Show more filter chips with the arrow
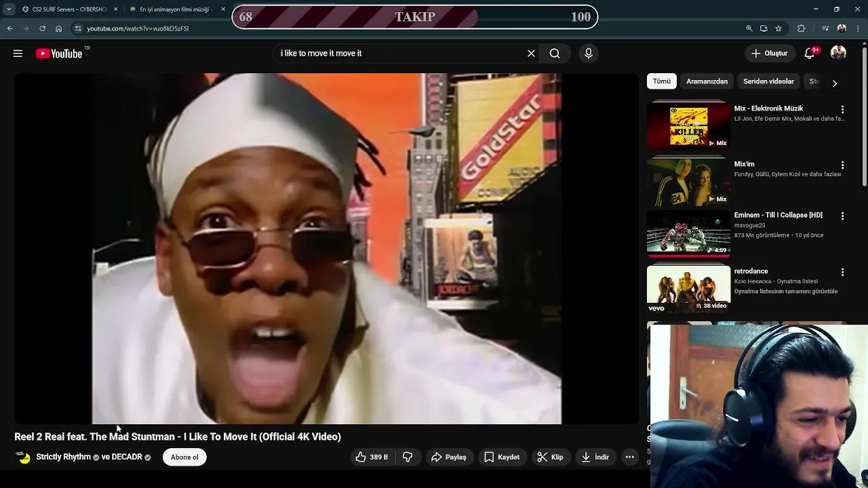 tap(834, 83)
